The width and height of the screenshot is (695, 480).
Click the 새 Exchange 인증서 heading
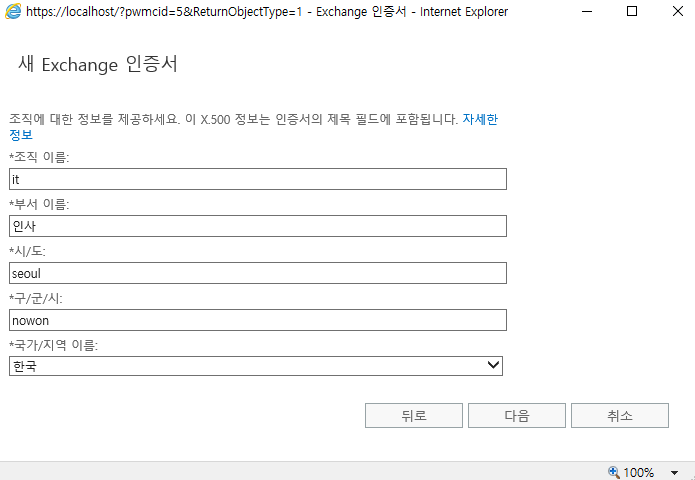point(98,64)
